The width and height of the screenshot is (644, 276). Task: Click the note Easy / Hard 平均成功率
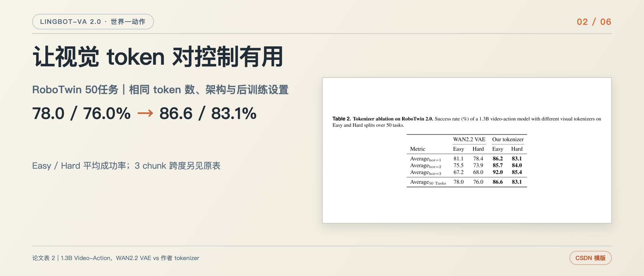tap(126, 166)
